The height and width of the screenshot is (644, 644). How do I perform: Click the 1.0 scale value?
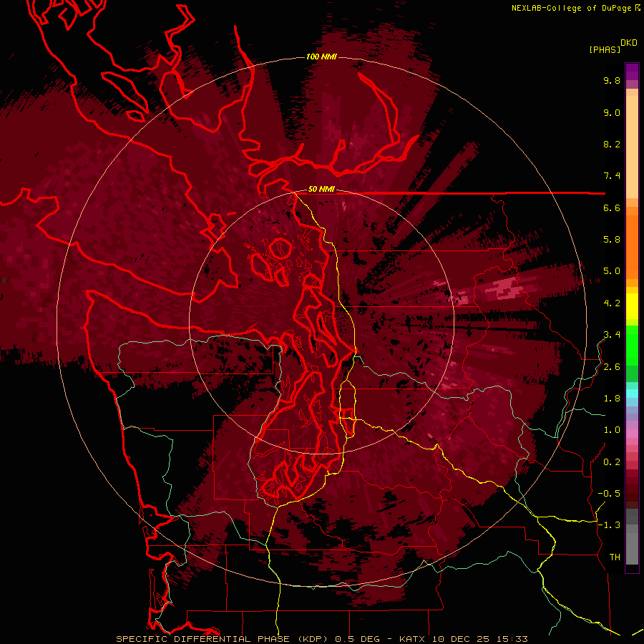pos(612,430)
